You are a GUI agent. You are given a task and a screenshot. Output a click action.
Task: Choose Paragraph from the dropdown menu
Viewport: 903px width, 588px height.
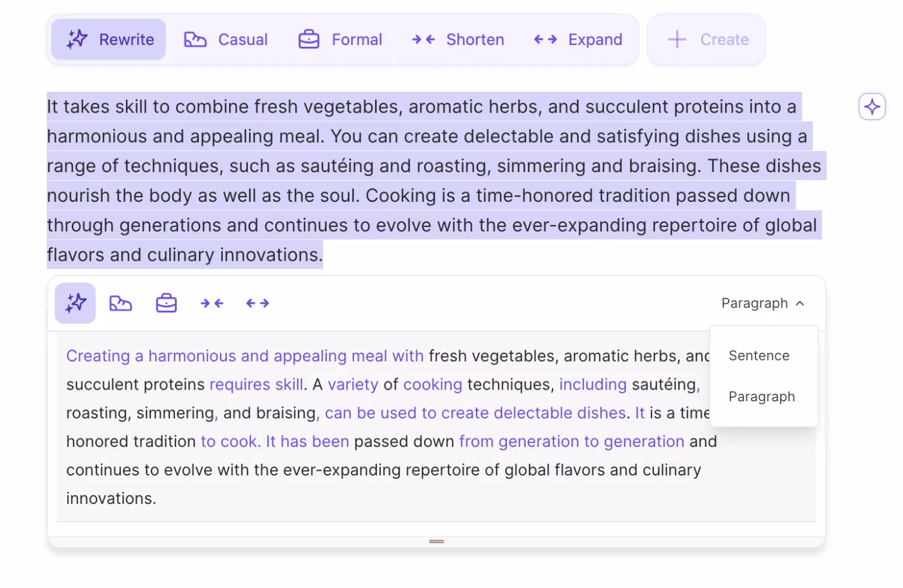(x=761, y=397)
